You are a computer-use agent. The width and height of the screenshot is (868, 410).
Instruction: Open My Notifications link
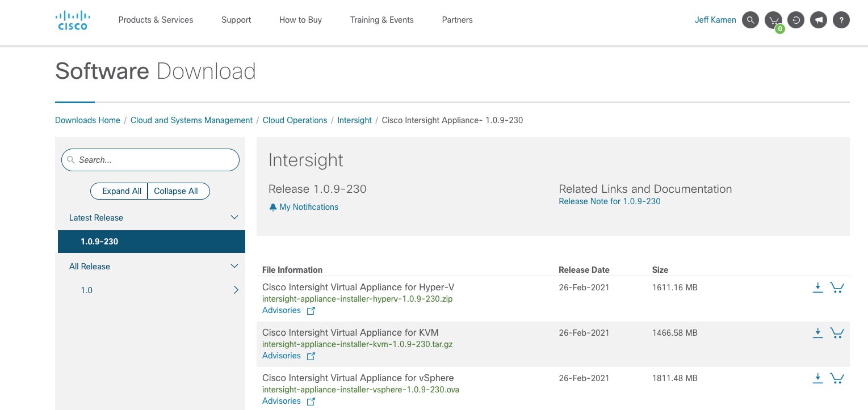pyautogui.click(x=309, y=207)
